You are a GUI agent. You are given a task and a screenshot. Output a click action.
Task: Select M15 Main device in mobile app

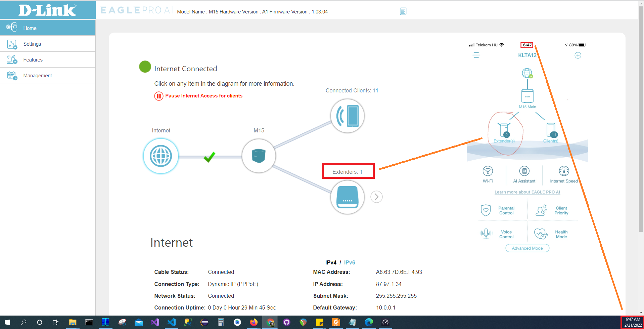pos(527,98)
